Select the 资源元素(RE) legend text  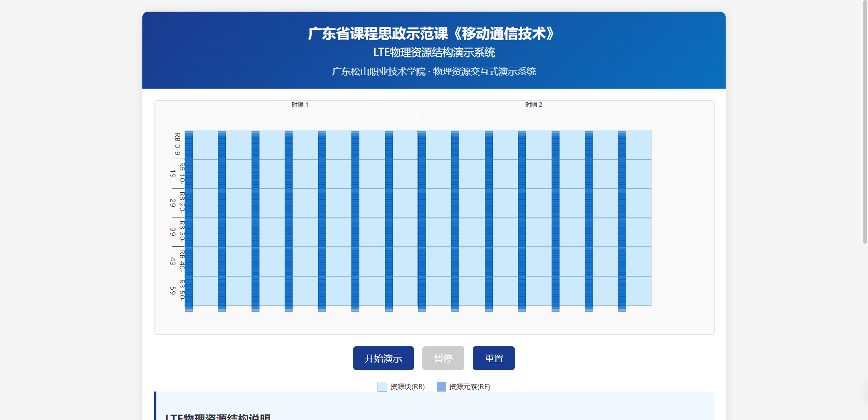469,386
